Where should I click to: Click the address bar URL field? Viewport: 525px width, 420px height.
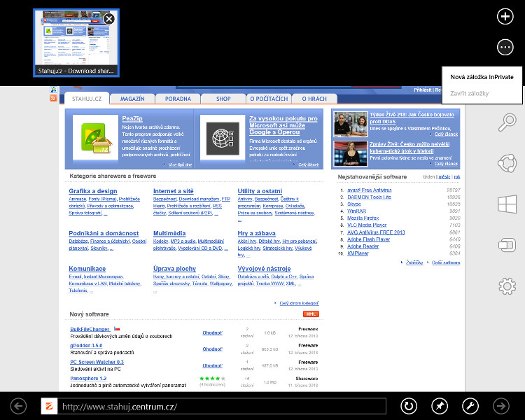tap(222, 407)
